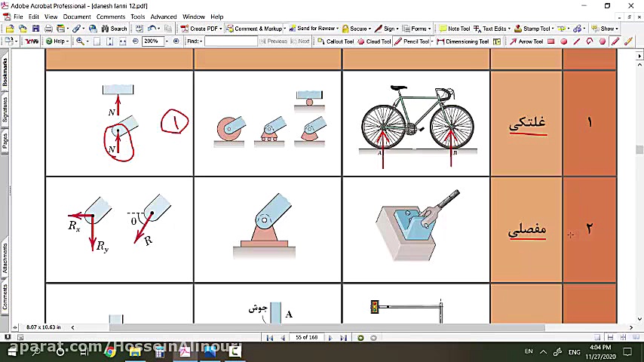Click the Help button
Image resolution: width=644 pixels, height=362 pixels.
(x=57, y=41)
